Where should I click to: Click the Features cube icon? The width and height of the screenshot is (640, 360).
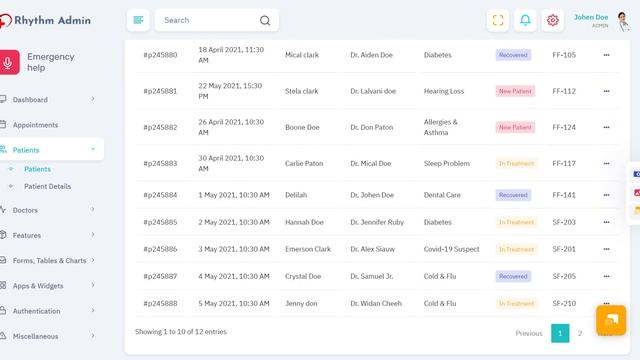click(x=3, y=235)
